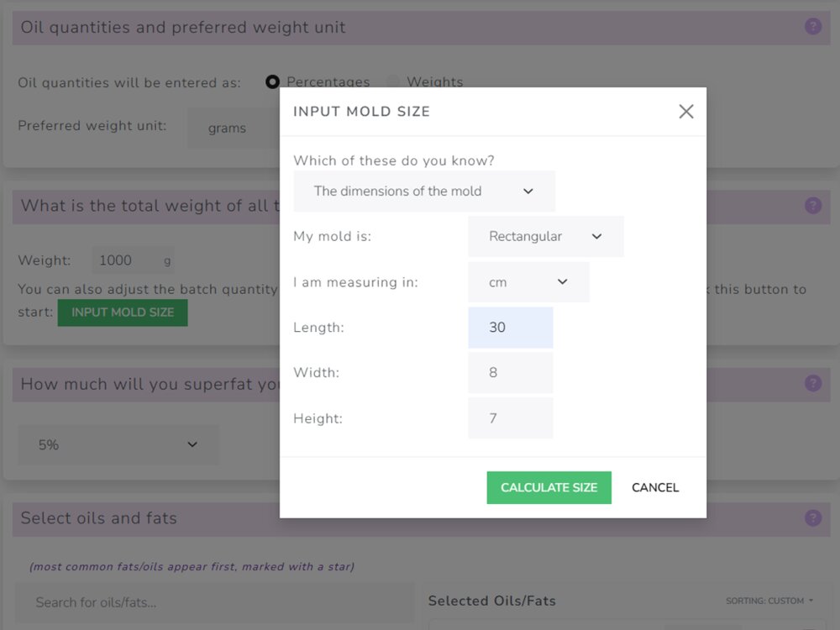Focus the Length input field

510,328
